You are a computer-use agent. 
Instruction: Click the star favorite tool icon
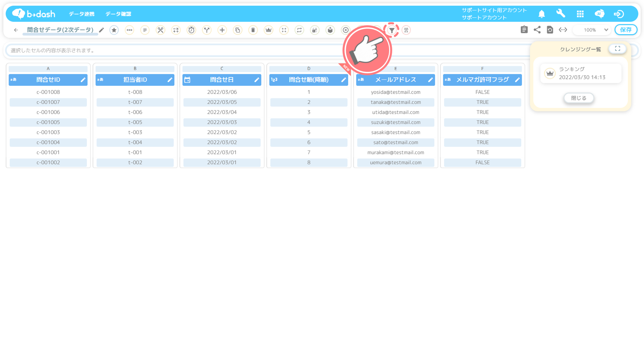click(x=114, y=30)
